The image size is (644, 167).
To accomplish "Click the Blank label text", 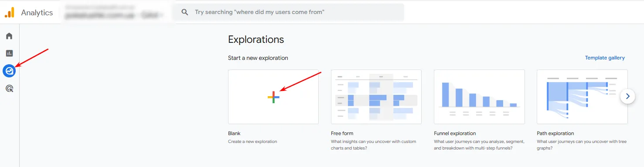I will click(x=234, y=133).
